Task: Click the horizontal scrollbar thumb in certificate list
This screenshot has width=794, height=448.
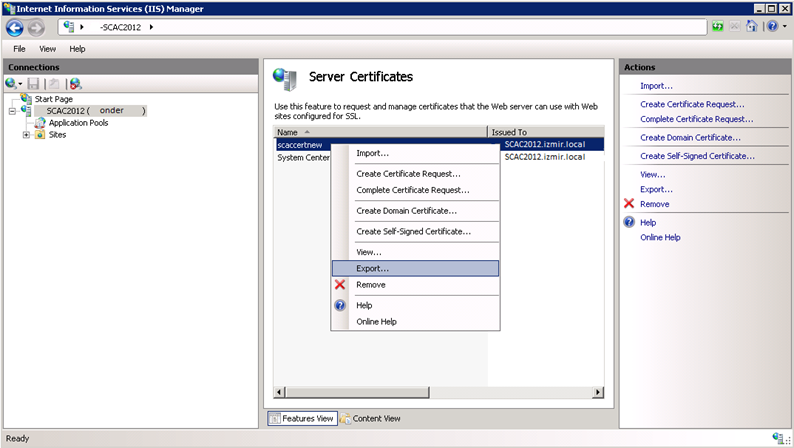Action: click(x=358, y=392)
